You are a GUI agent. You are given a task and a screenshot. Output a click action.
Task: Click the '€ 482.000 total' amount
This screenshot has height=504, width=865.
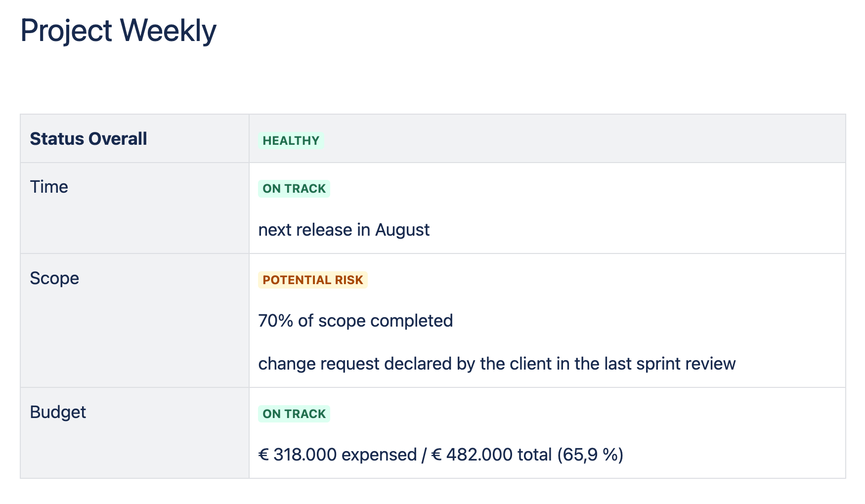pyautogui.click(x=491, y=455)
